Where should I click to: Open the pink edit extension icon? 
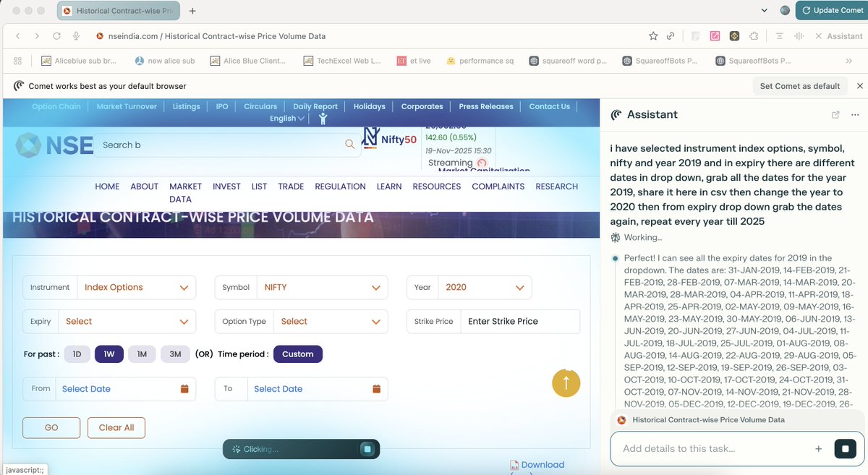(x=715, y=36)
